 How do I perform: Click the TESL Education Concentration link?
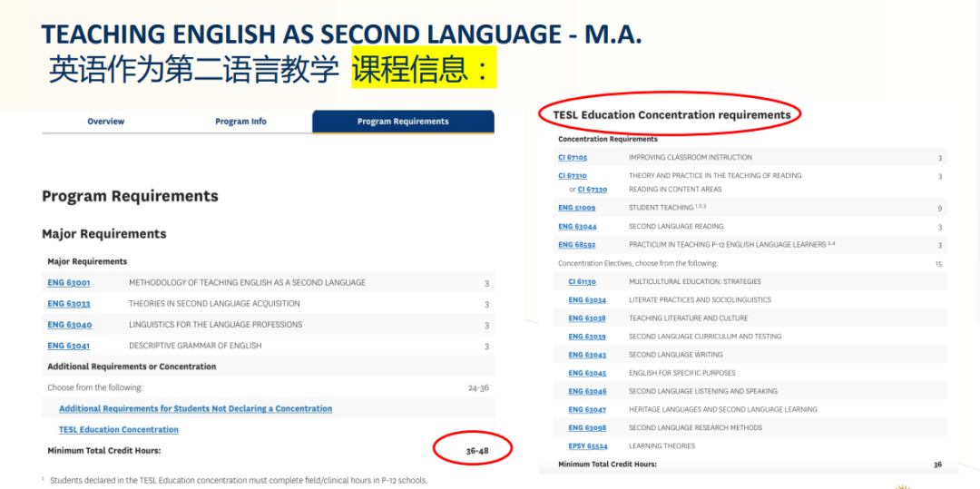[x=119, y=430]
